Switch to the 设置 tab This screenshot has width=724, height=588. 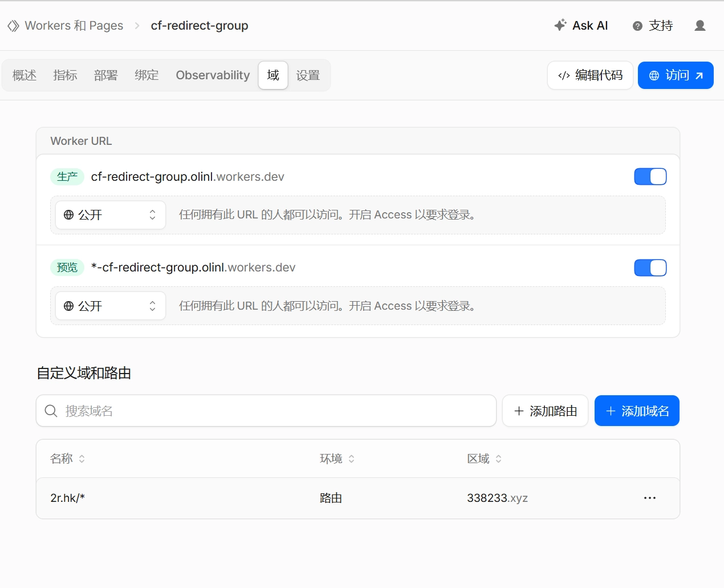(x=308, y=75)
